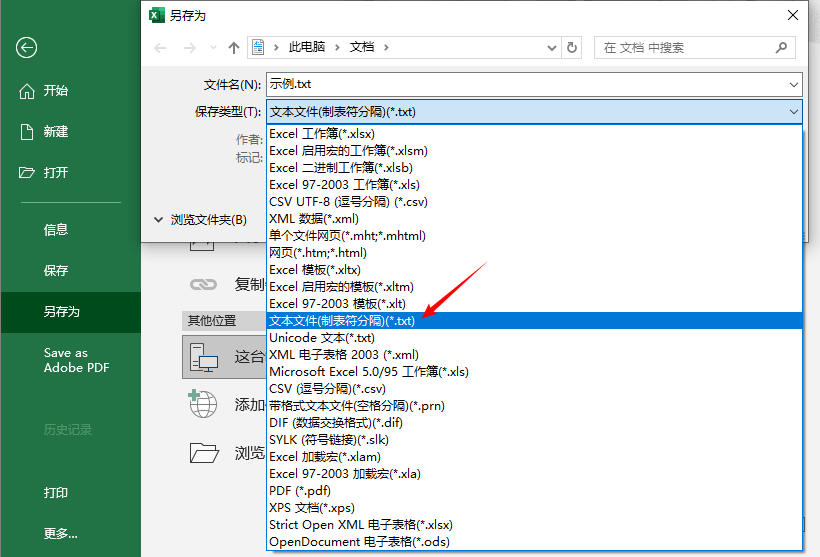Image resolution: width=820 pixels, height=557 pixels.
Task: Open the 信息 backstage tab
Action: click(x=55, y=229)
